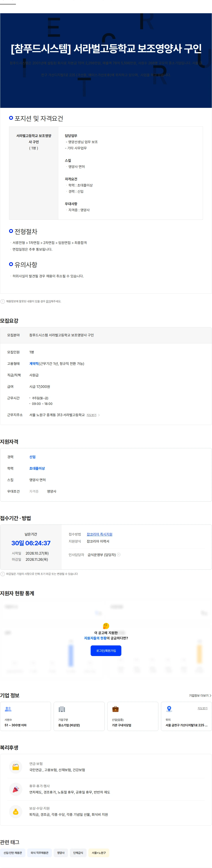The width and height of the screenshot is (212, 868).
Task: Click the 서울 노원구 중계동 313 address text
Action: tap(57, 415)
